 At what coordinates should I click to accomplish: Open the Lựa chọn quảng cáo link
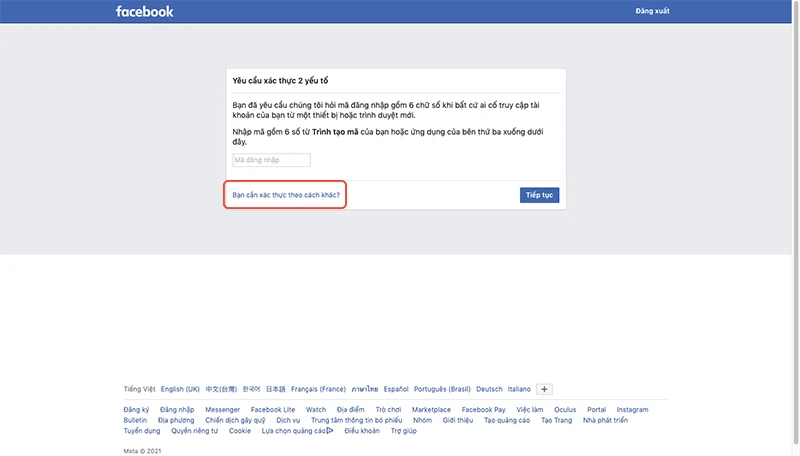click(297, 431)
